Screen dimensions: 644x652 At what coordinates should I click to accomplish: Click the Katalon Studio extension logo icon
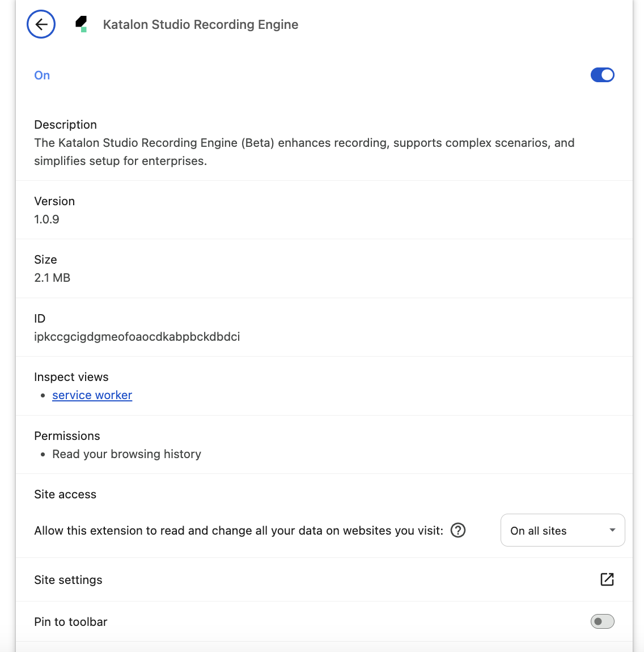point(82,24)
